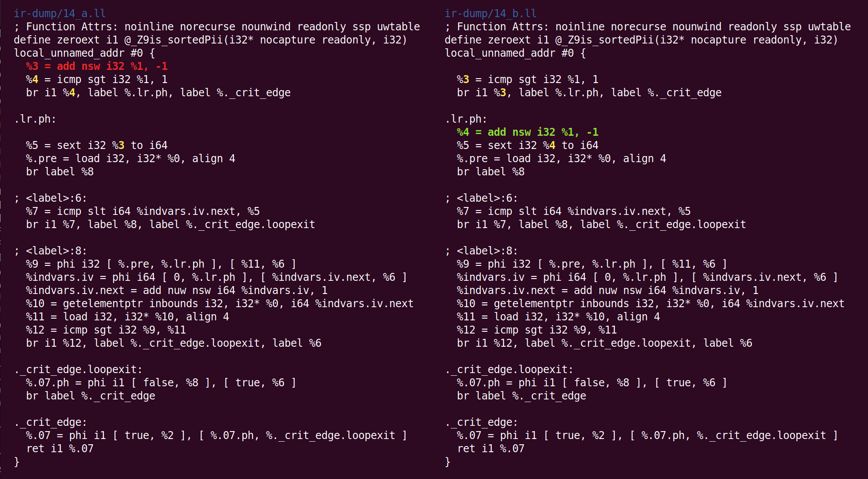Select the green added add nsw line
Screen dimensions: 868x479
click(x=528, y=132)
